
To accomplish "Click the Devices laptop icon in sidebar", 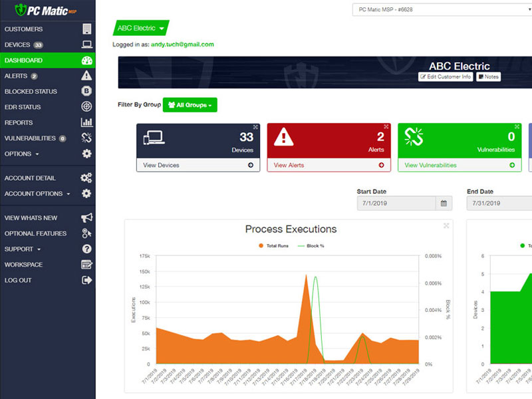I will pos(87,45).
